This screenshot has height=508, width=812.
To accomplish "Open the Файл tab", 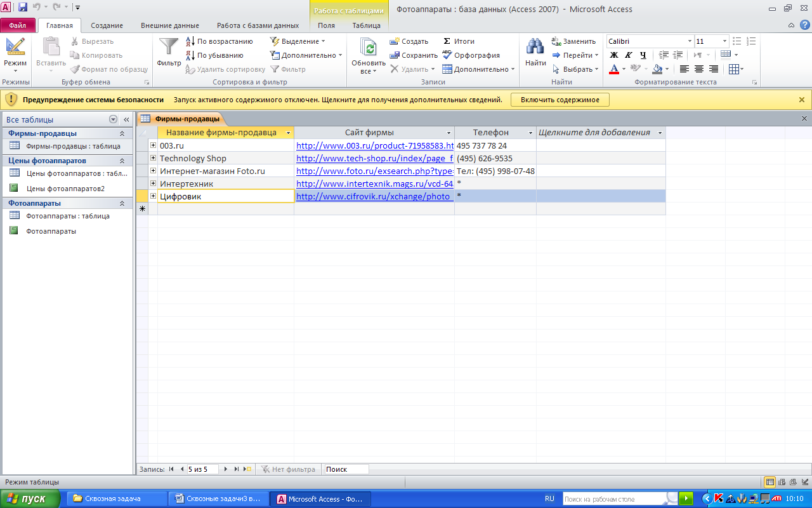I will click(x=18, y=25).
